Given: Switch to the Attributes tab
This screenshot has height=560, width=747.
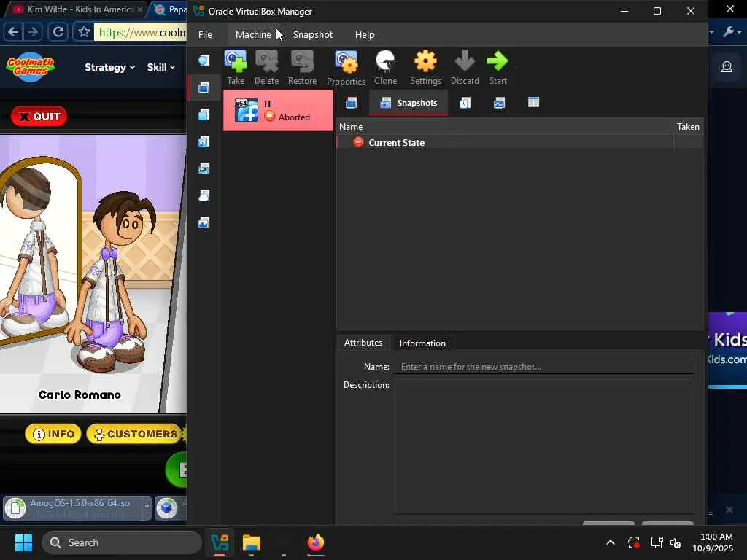Looking at the screenshot, I should point(363,343).
